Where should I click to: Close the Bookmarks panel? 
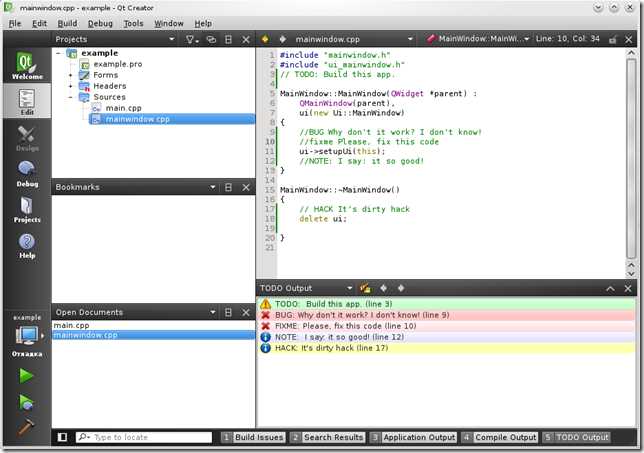click(x=246, y=187)
